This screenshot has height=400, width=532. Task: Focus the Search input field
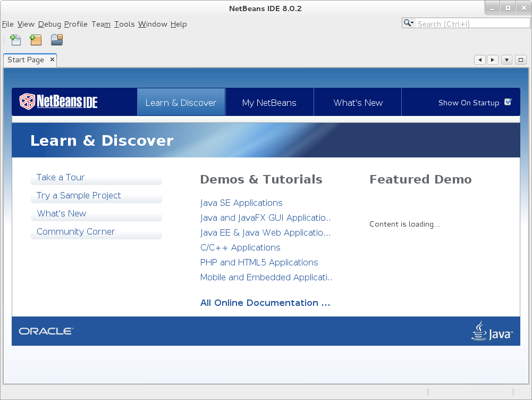(472, 23)
